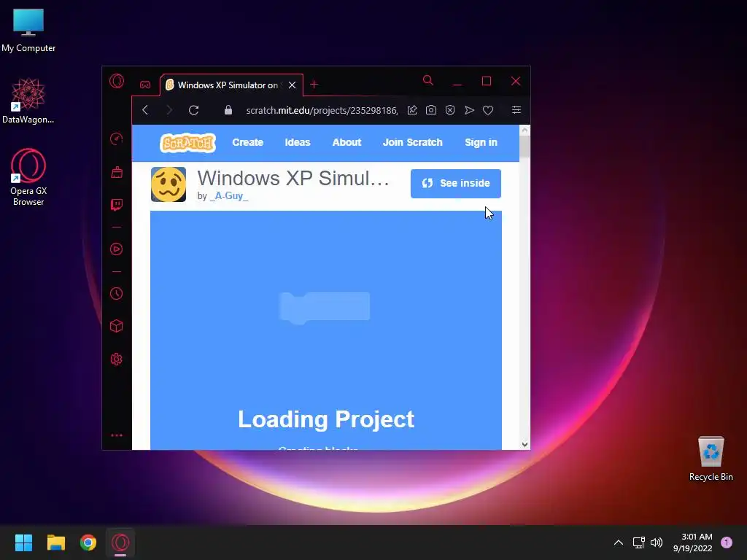
Task: Open the Player icon in sidebar
Action: pyautogui.click(x=116, y=249)
